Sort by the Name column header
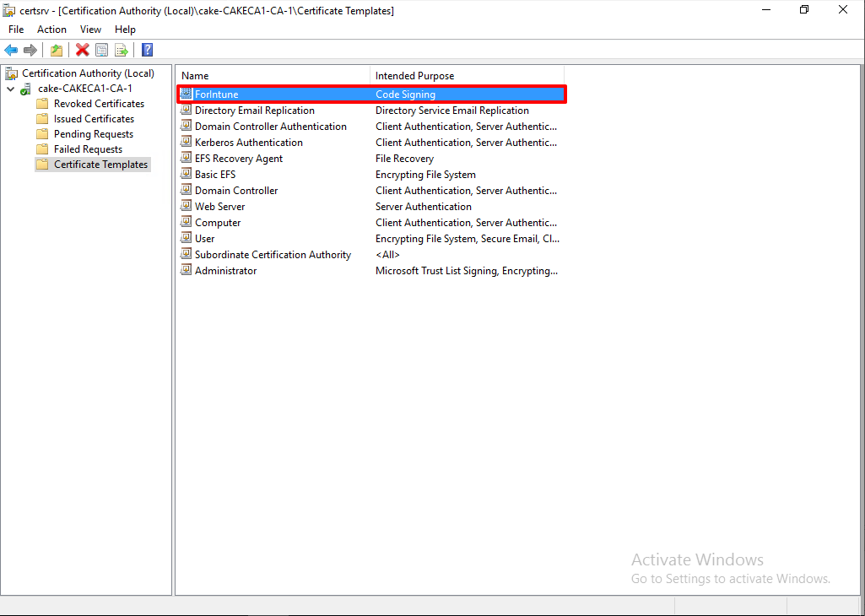Viewport: 865px width, 616px height. click(273, 76)
